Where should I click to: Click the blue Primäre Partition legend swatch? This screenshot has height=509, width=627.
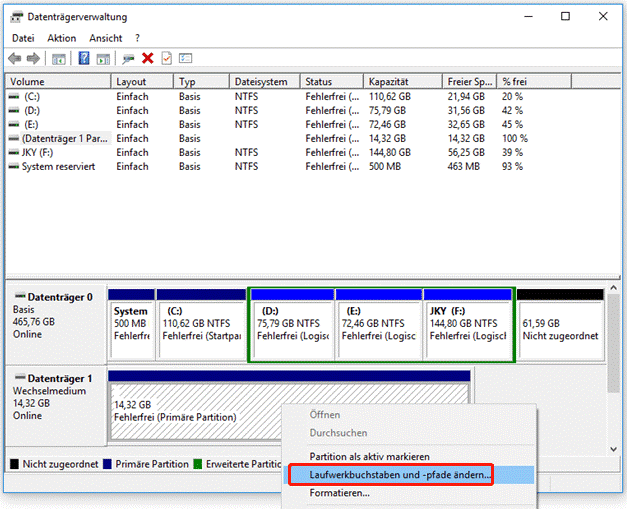coord(107,464)
